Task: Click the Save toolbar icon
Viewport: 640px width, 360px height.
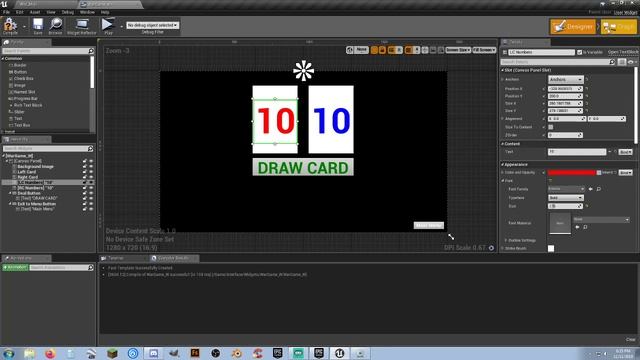Action: click(38, 26)
